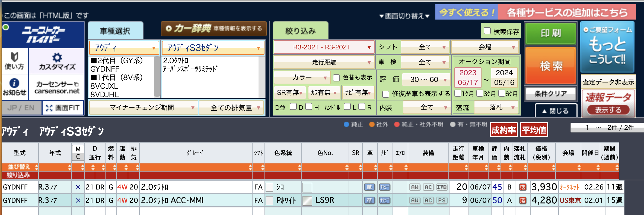The width and height of the screenshot is (644, 215).
Task: Open the アウディS3セダン model dropdown
Action: (213, 48)
